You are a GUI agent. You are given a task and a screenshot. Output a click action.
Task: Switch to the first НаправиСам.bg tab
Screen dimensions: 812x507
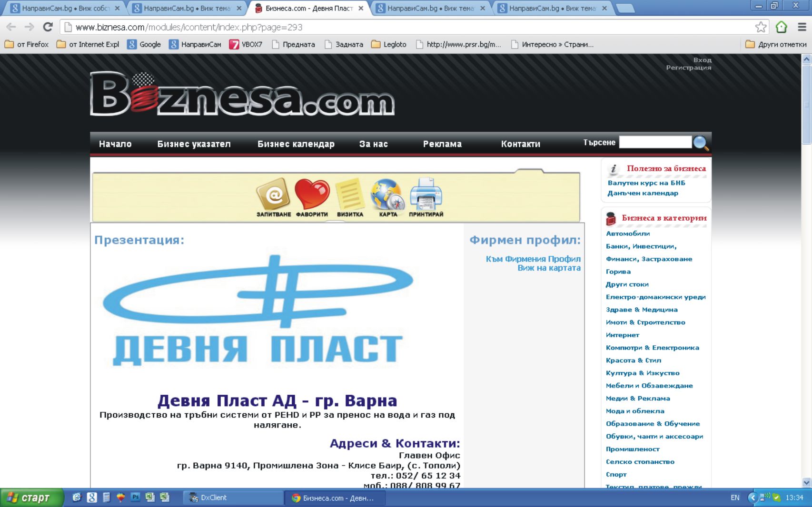(x=62, y=8)
